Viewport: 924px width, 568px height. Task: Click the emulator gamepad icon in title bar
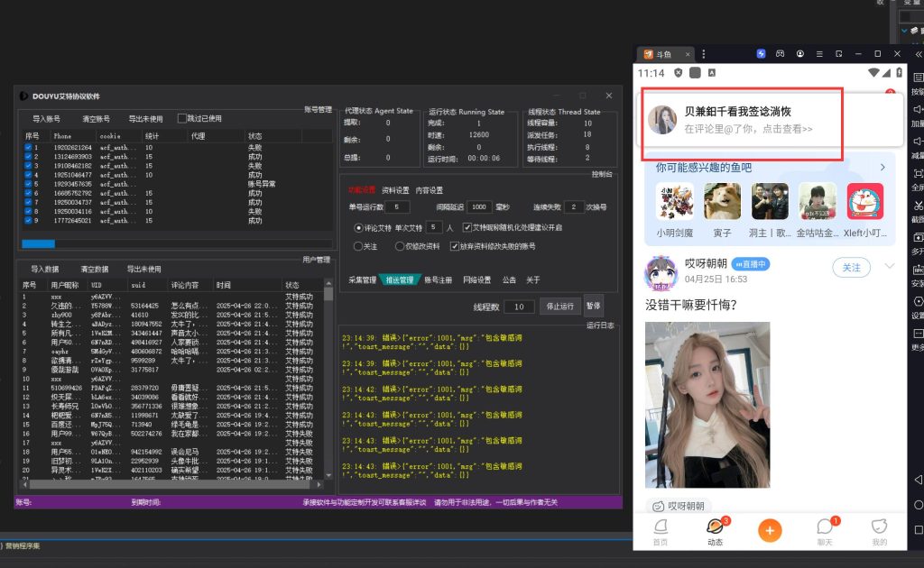point(781,54)
